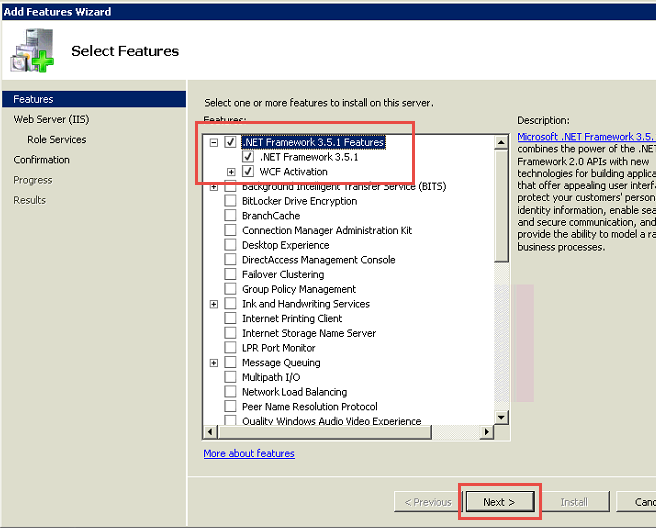Go to the Web Server (IIS) step
656x528 pixels.
51,119
